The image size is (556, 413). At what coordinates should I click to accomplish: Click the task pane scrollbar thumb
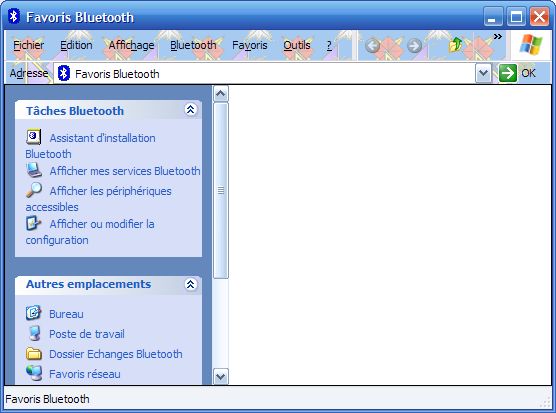coord(221,190)
